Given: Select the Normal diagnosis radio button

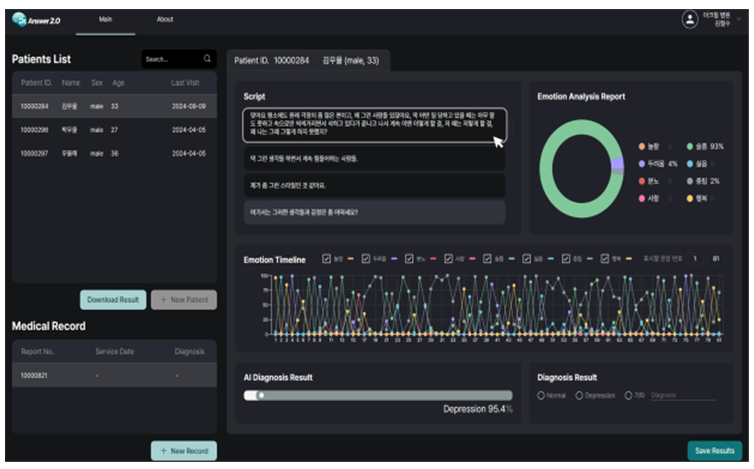Looking at the screenshot, I should point(541,395).
